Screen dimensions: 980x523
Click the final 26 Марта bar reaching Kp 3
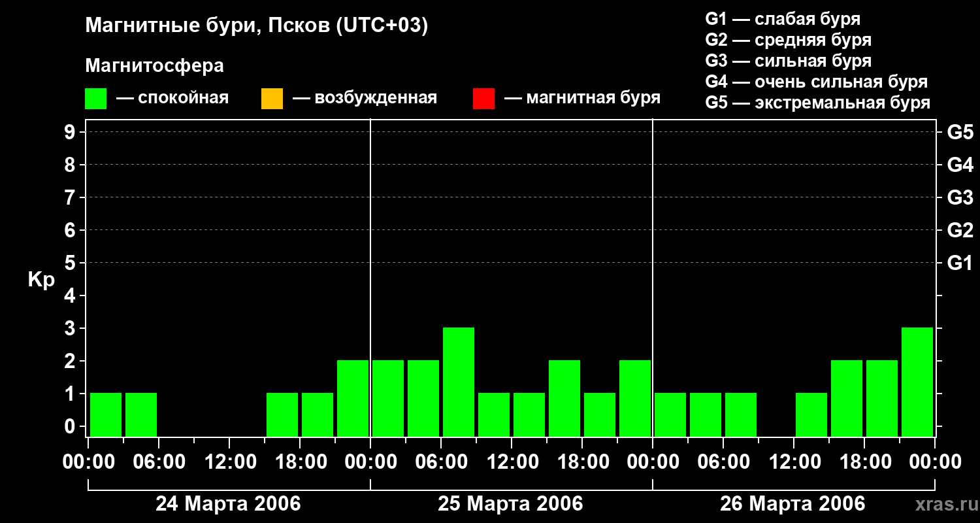(917, 382)
